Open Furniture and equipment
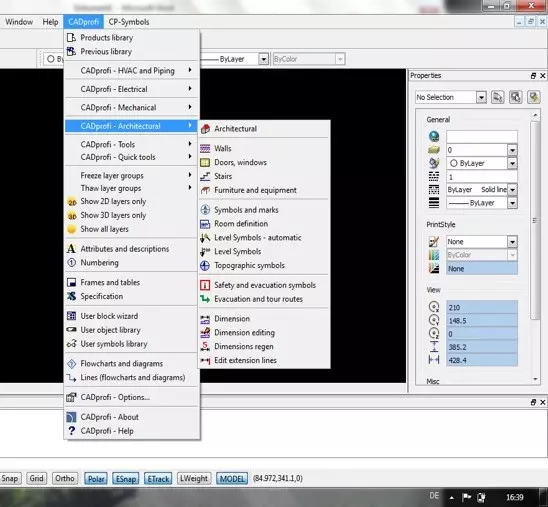Screen dimensions: 548x507 point(264,190)
